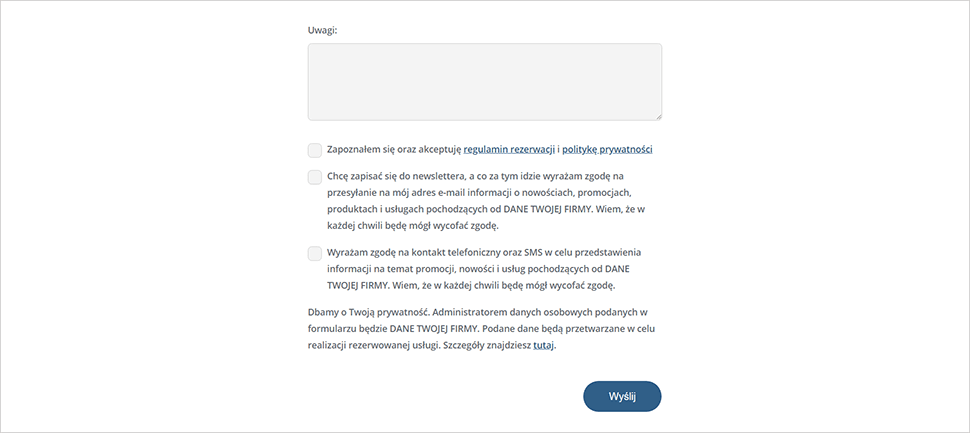Follow the tutaj link for privacy details
Viewport: 970px width, 433px height.
coord(544,346)
